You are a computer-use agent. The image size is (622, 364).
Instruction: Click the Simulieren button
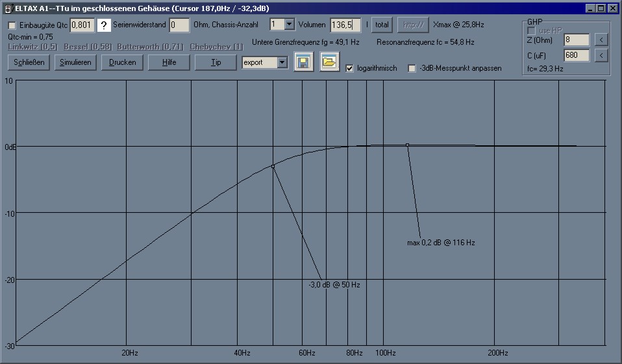pos(75,62)
